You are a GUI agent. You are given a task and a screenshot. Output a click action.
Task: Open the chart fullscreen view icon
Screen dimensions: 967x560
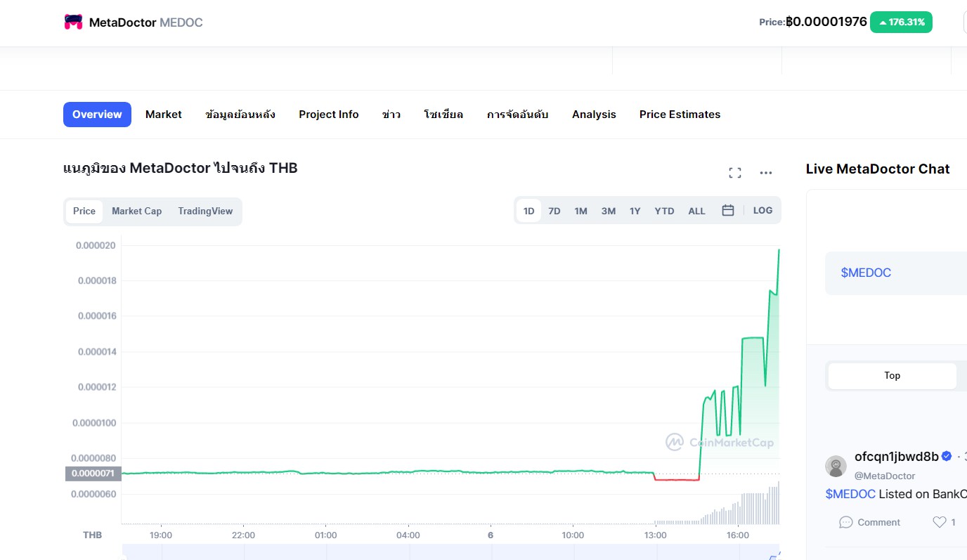coord(735,173)
